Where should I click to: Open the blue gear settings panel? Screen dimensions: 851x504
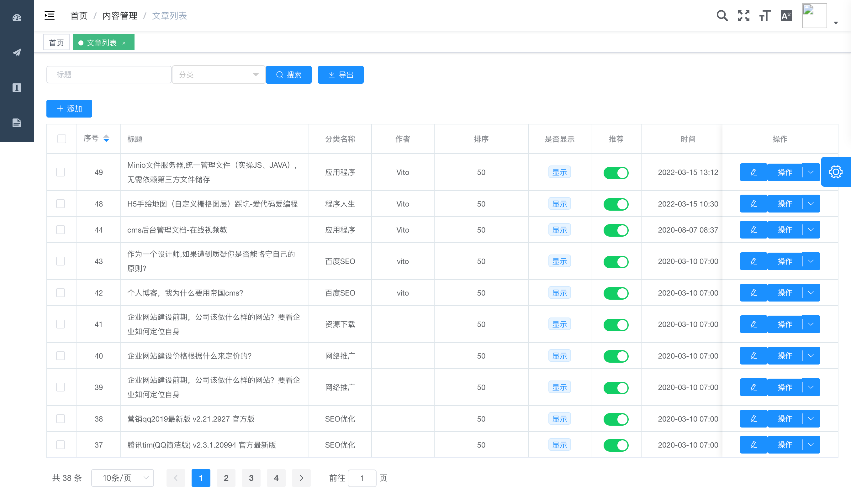(835, 172)
